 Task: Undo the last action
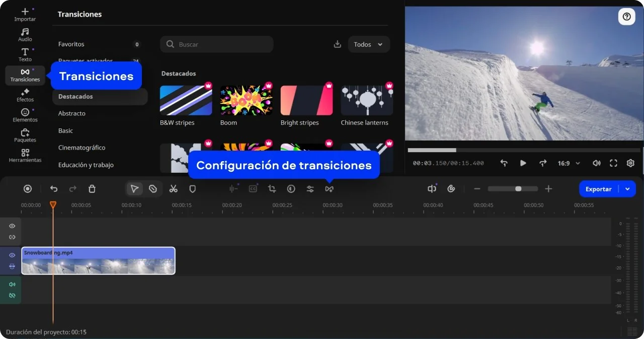54,189
